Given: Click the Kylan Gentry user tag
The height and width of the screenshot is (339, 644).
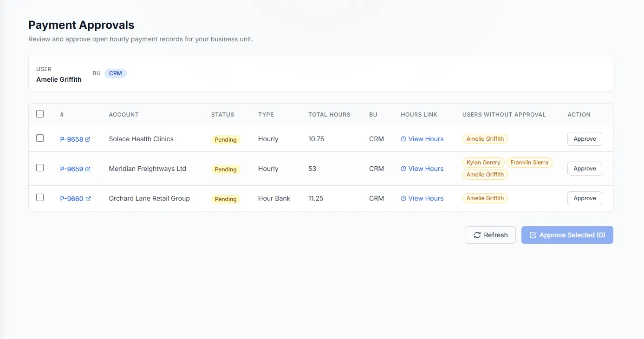Looking at the screenshot, I should [483, 163].
